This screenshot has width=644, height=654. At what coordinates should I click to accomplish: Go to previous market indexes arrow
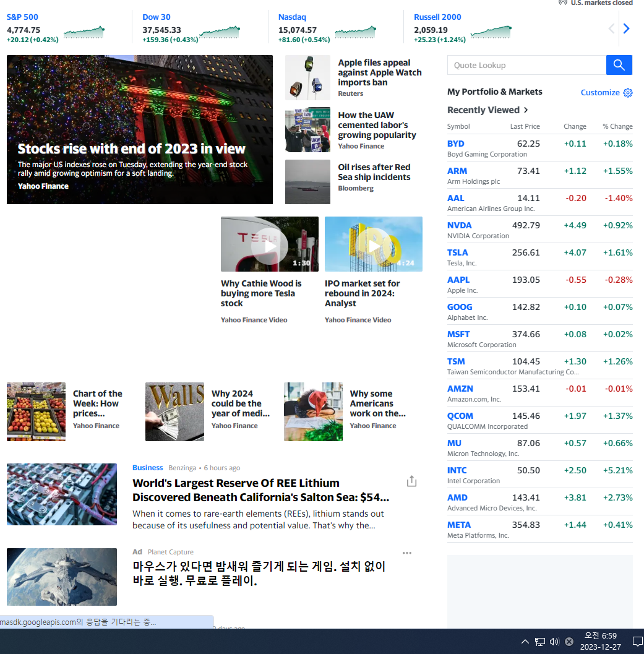pos(611,28)
